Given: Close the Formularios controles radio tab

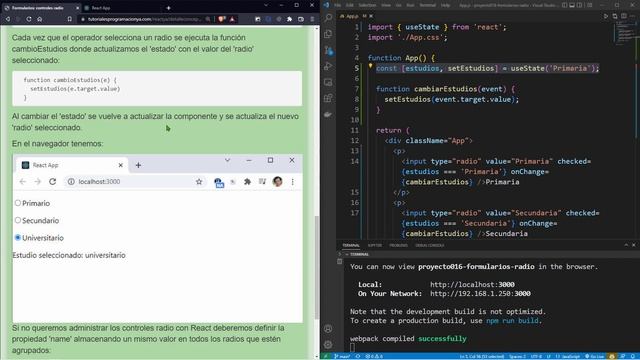Looking at the screenshot, I should (78, 8).
